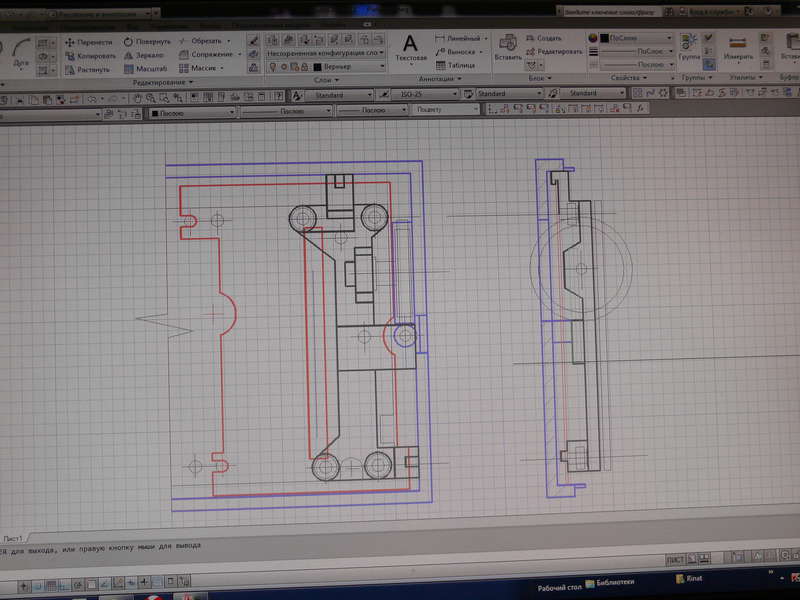Image resolution: width=800 pixels, height=600 pixels.
Task: Open the Текстовая multiline text tool
Action: pos(411,48)
